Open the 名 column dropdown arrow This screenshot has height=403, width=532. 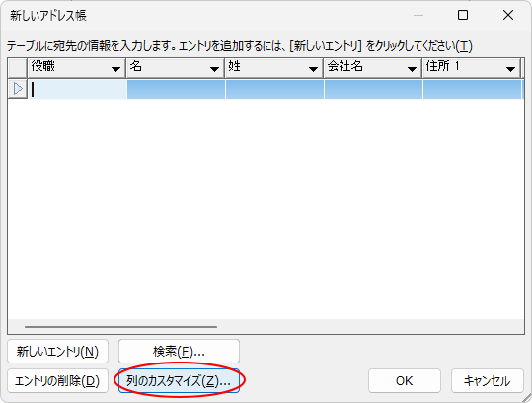pyautogui.click(x=214, y=69)
